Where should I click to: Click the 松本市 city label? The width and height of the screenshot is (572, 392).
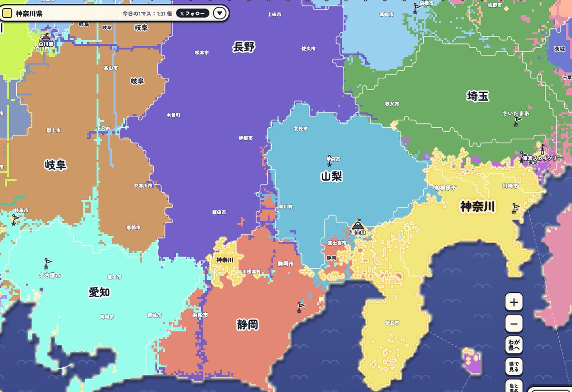point(202,52)
